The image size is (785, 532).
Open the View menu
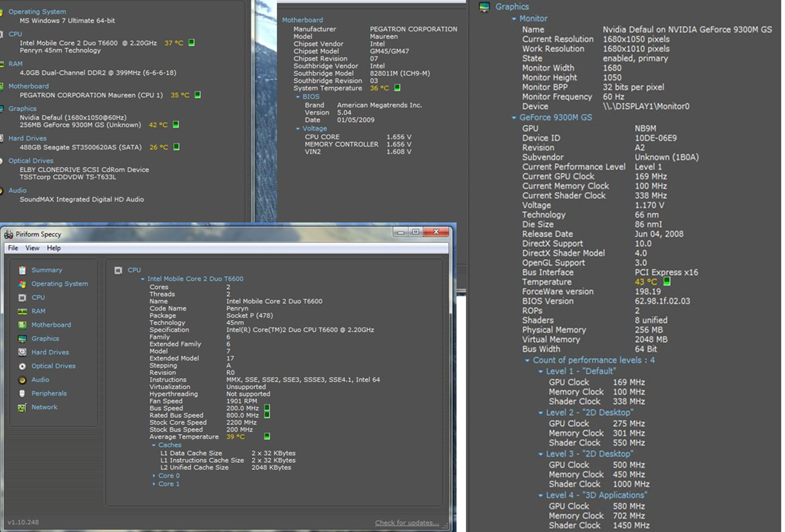pos(32,248)
